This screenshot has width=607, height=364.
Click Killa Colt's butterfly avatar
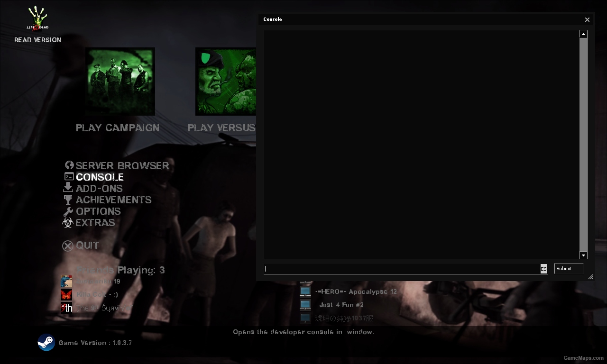(x=66, y=294)
